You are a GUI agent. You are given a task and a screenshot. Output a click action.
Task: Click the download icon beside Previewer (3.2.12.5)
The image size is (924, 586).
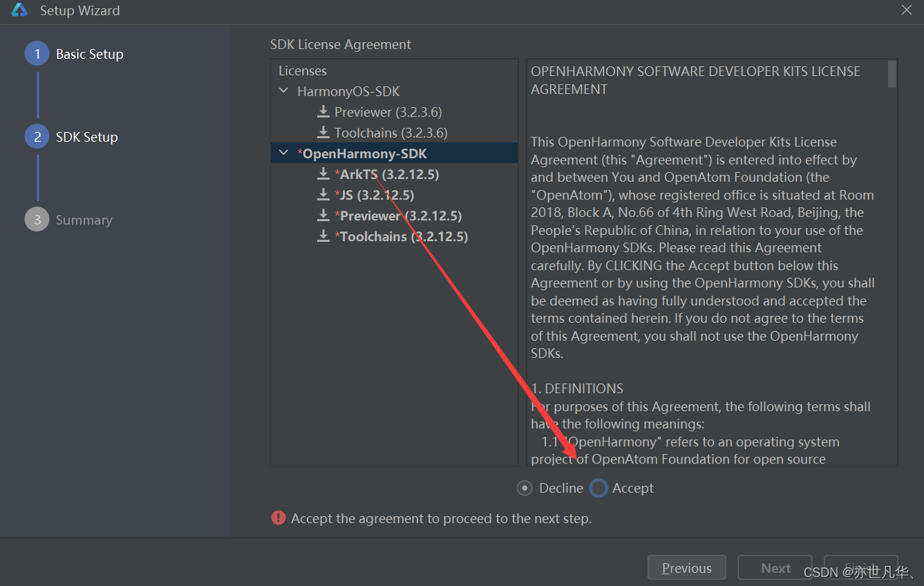click(323, 216)
